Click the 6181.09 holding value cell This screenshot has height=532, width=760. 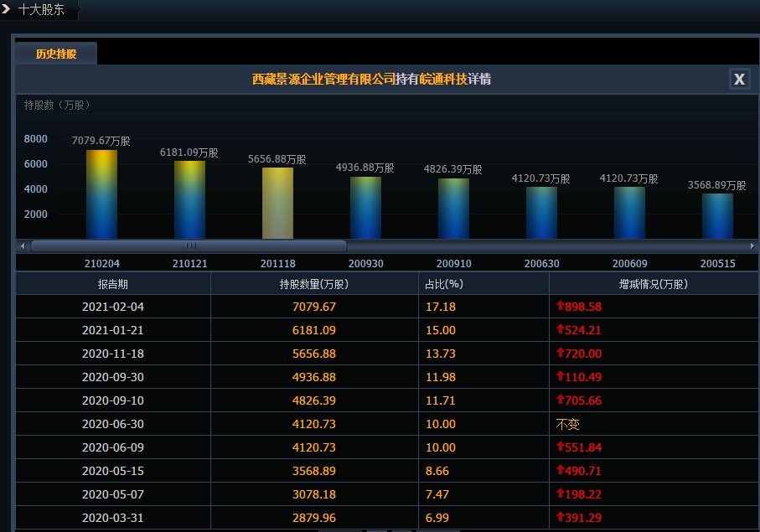coord(314,330)
